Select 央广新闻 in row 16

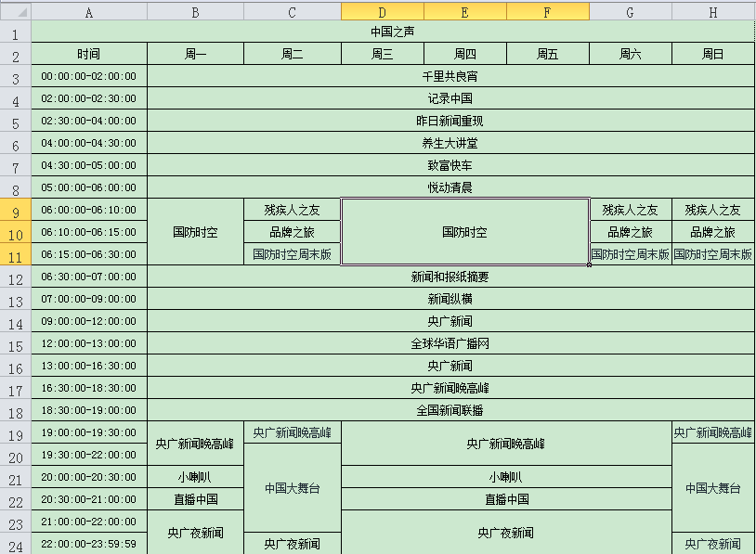click(x=450, y=366)
